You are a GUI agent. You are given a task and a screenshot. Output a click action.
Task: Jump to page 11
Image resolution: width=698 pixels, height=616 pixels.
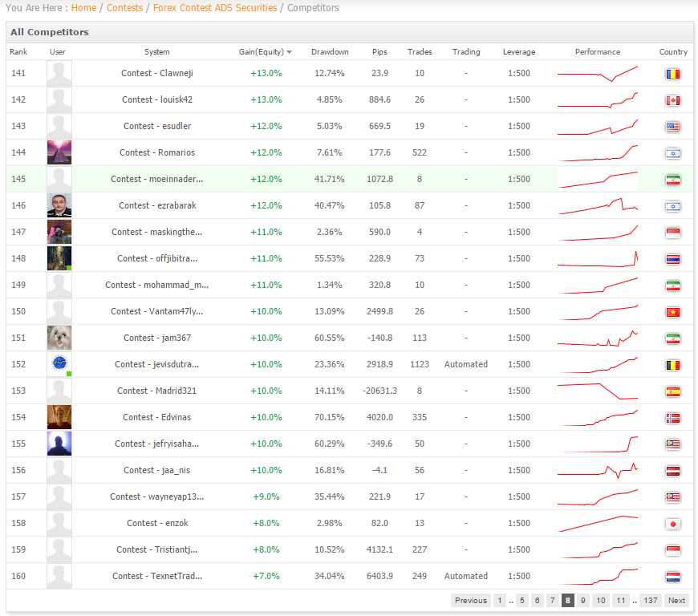(x=620, y=601)
